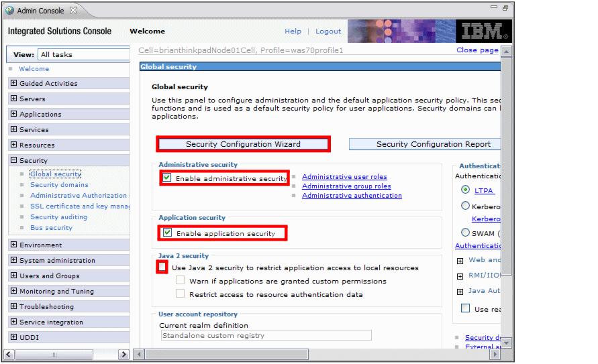
Task: Check the Use realm checkbox
Action: (x=465, y=308)
